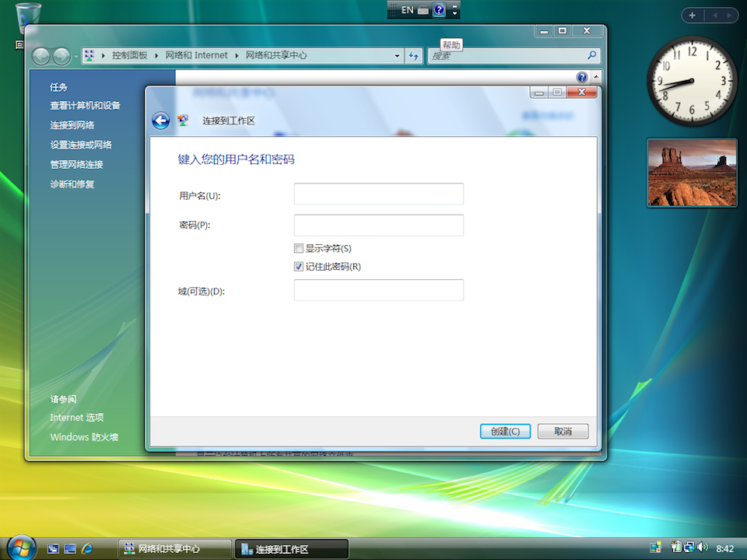Open the blue help icon in the Network Center
This screenshot has height=560, width=747.
point(582,77)
